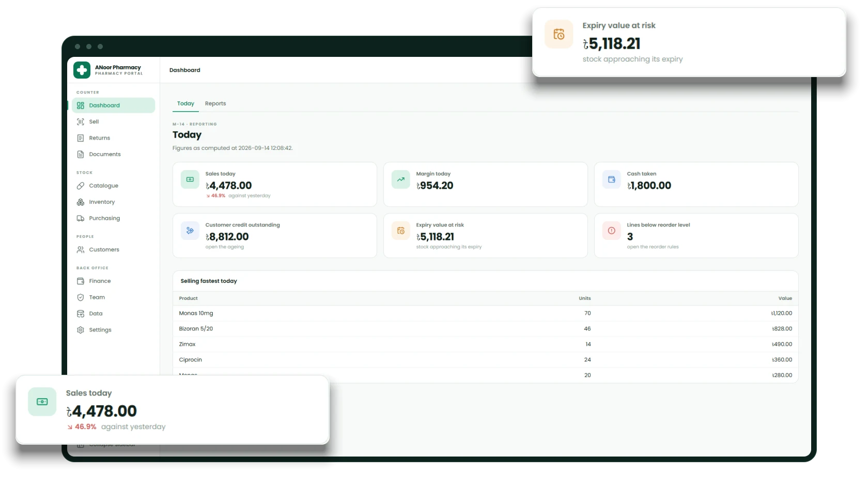Open the ageing link under customer credit

pos(224,247)
